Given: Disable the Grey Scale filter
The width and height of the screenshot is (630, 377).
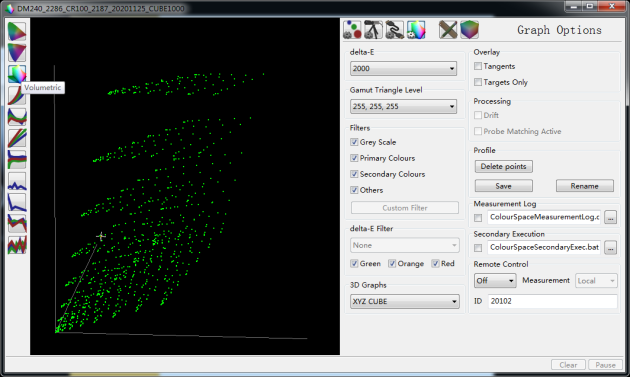Looking at the screenshot, I should pos(354,142).
